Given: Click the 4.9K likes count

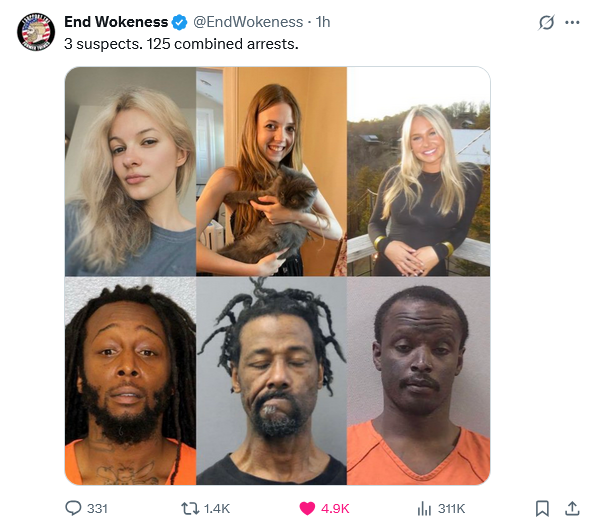Looking at the screenshot, I should (x=335, y=509).
